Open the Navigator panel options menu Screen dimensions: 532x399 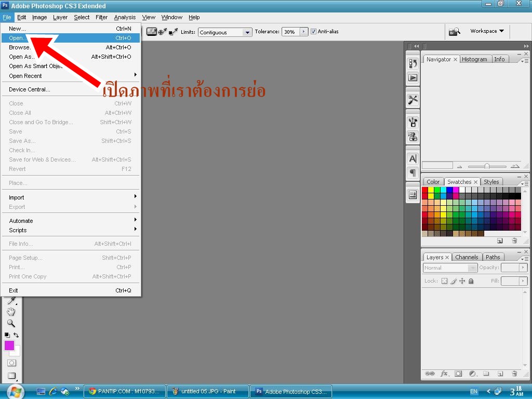[525, 61]
